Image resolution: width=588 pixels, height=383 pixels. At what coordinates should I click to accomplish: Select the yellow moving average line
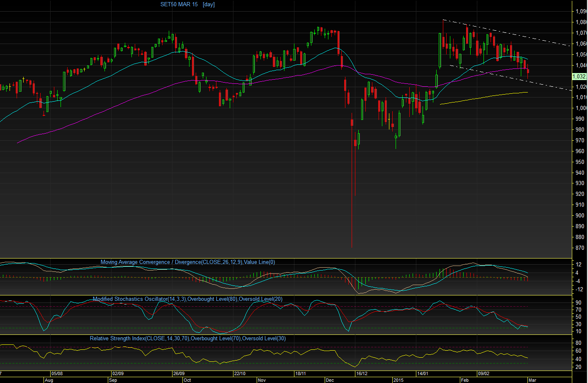[x=484, y=98]
